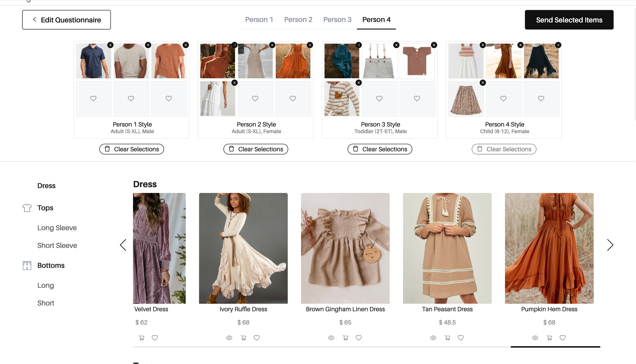Select Long Sleeve under Tops category
The height and width of the screenshot is (364, 636).
click(x=57, y=228)
